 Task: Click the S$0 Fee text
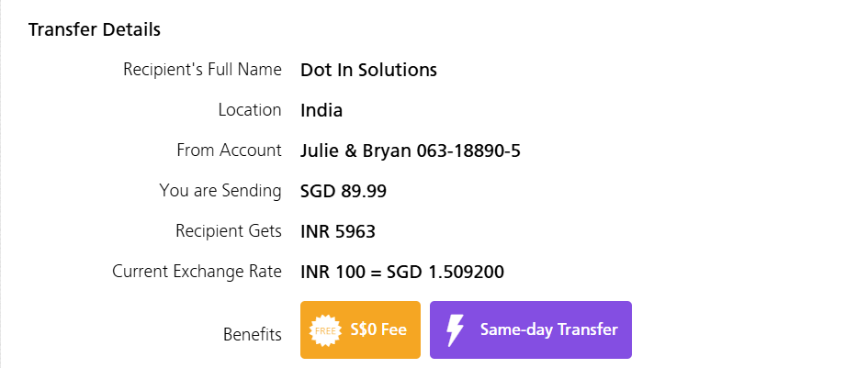(x=378, y=329)
